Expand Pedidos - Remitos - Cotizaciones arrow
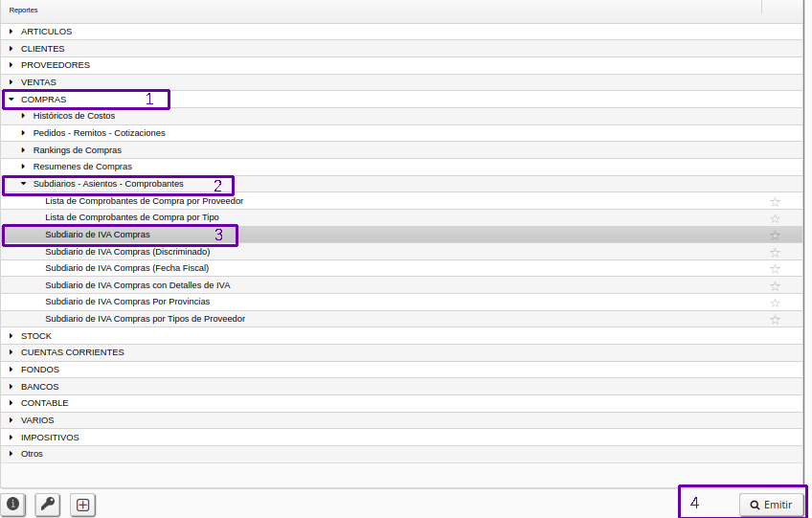Viewport: 812px width, 518px height. pyautogui.click(x=23, y=133)
